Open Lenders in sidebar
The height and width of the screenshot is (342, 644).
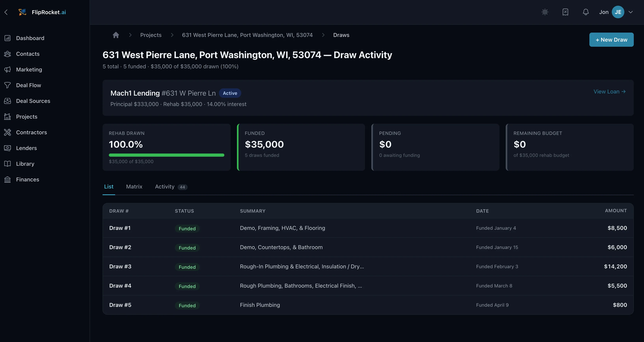[27, 148]
